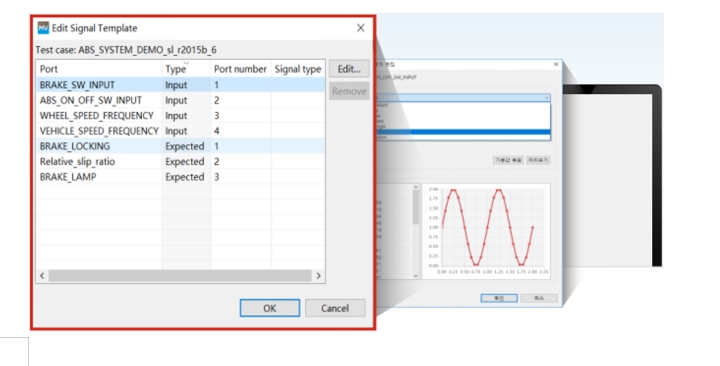Image resolution: width=720 pixels, height=366 pixels.
Task: Click the left scroll arrow of horizontal scrollbar
Action: tap(42, 276)
